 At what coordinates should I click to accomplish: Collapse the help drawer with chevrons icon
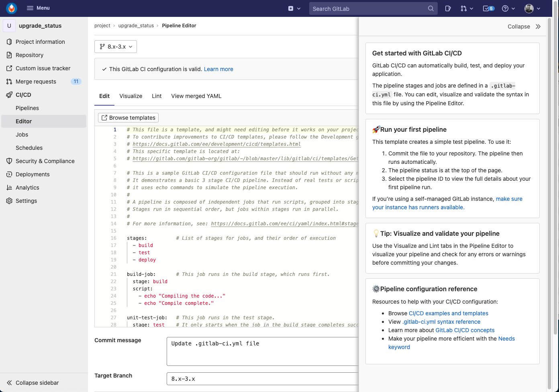pyautogui.click(x=538, y=27)
